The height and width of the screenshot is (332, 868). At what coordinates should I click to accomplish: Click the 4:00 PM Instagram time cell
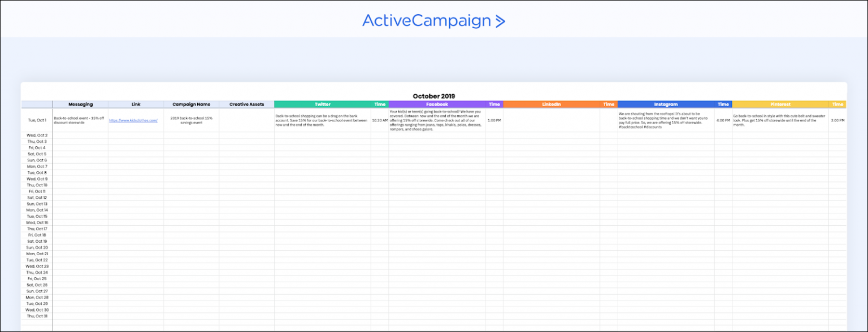(x=723, y=120)
